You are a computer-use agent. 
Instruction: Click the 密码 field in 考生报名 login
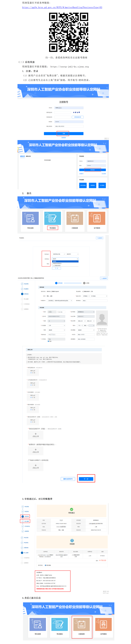(96, 165)
